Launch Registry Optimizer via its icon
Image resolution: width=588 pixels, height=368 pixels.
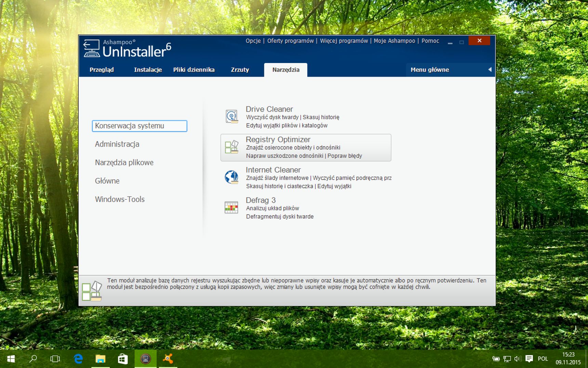[x=232, y=147]
